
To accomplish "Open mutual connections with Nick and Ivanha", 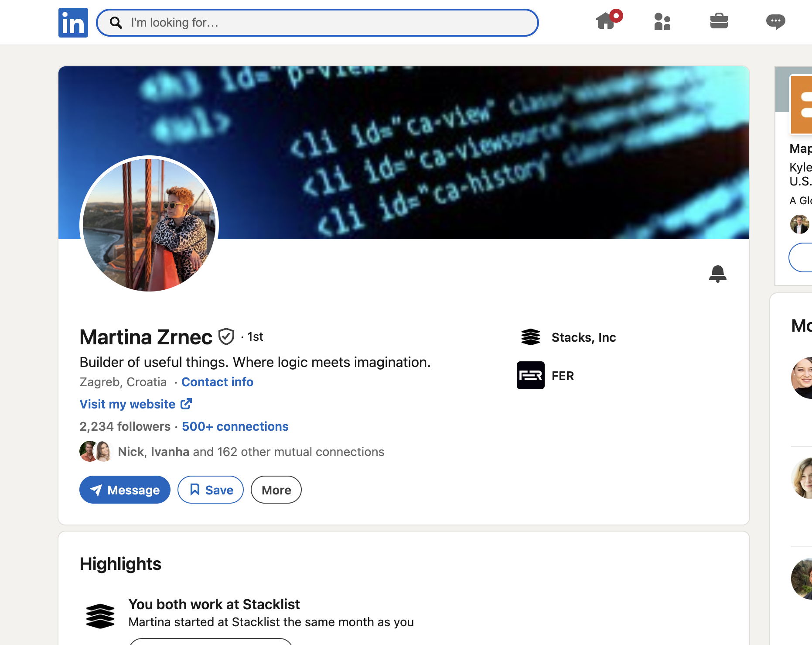I will pos(251,452).
